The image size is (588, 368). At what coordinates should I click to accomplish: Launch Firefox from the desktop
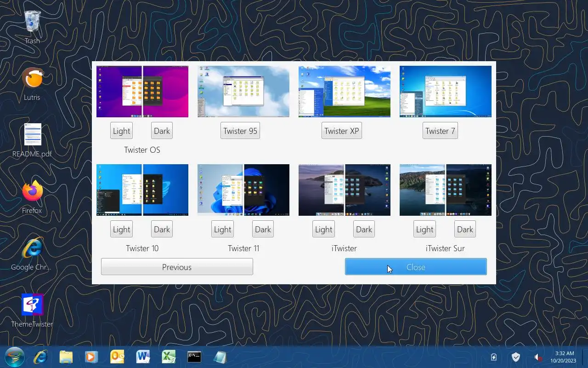tap(32, 191)
